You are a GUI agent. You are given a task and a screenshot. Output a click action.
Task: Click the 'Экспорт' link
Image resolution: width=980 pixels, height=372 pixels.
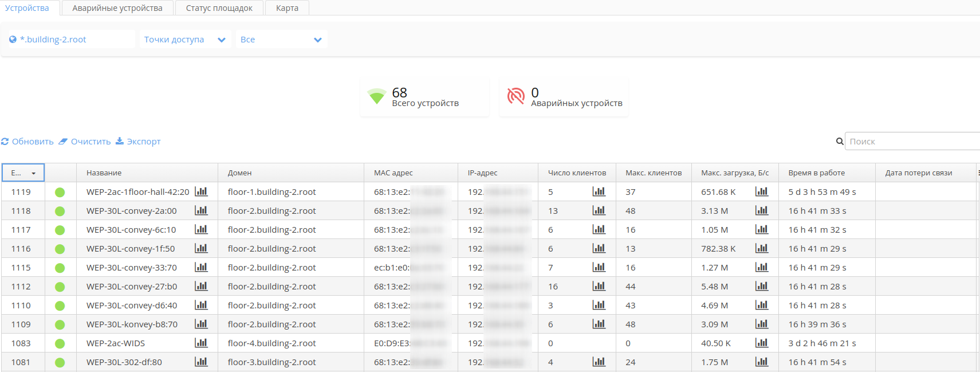coord(138,142)
